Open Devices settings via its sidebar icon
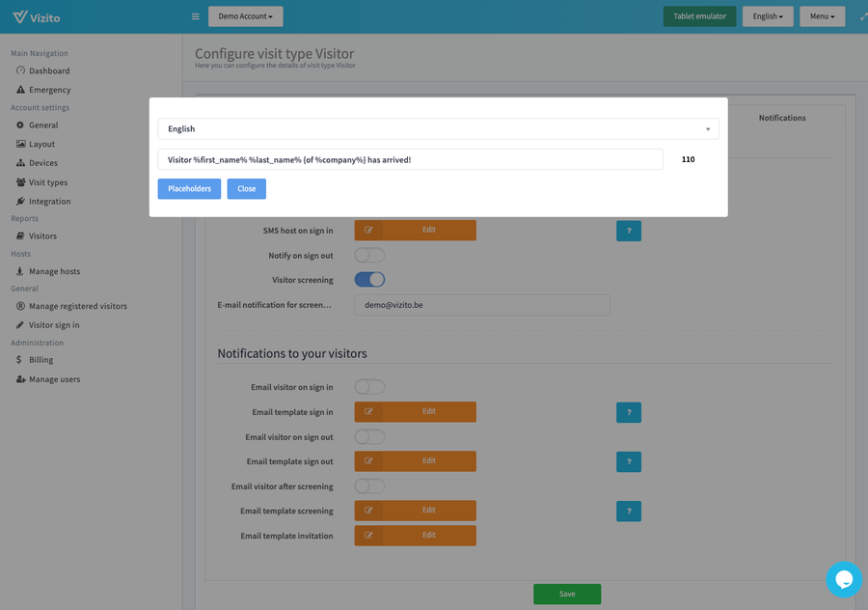Viewport: 868px width, 610px height. point(21,162)
